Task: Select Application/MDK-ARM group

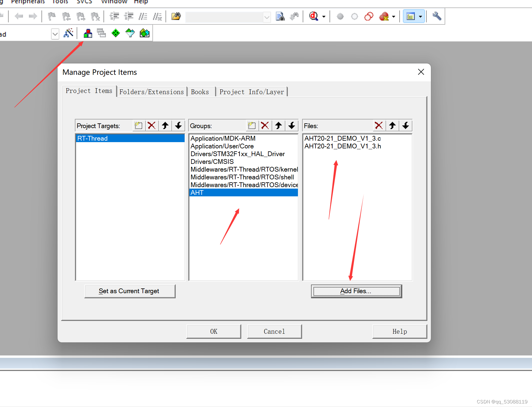Action: [244, 138]
